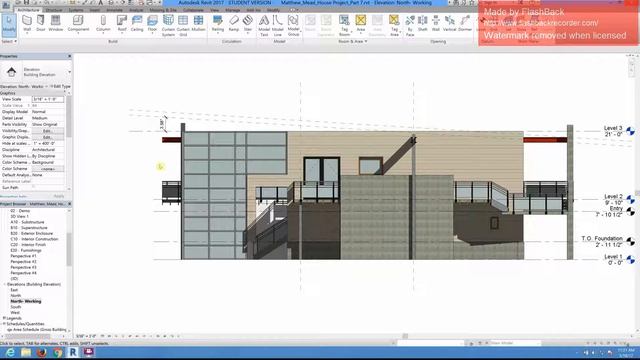The image size is (640, 360).
Task: Select the Tag Room tool
Action: pyautogui.click(x=344, y=25)
